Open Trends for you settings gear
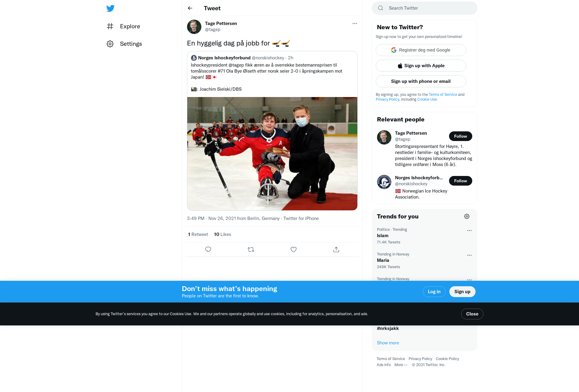The width and height of the screenshot is (579, 392). point(467,216)
